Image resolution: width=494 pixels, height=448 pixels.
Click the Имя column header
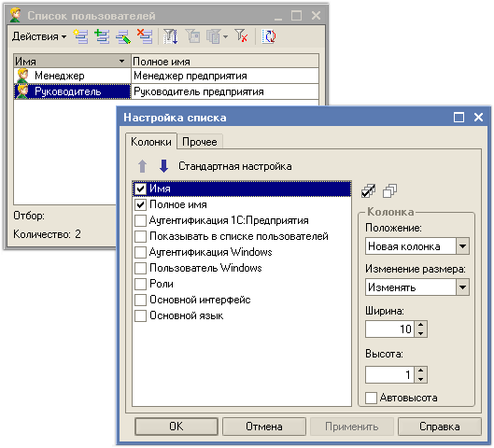[72, 61]
